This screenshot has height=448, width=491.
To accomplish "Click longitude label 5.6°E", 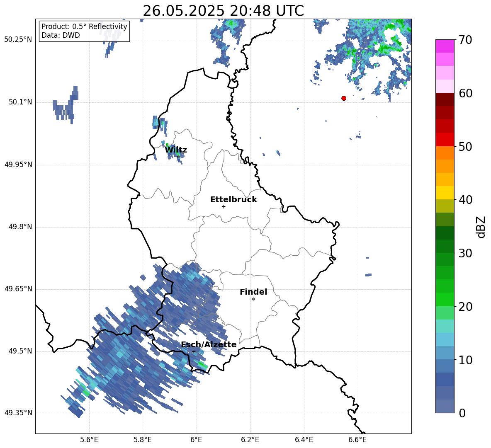I will (89, 440).
